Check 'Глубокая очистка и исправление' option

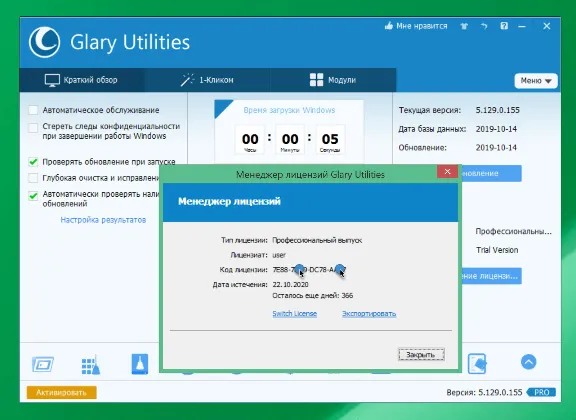click(x=33, y=178)
